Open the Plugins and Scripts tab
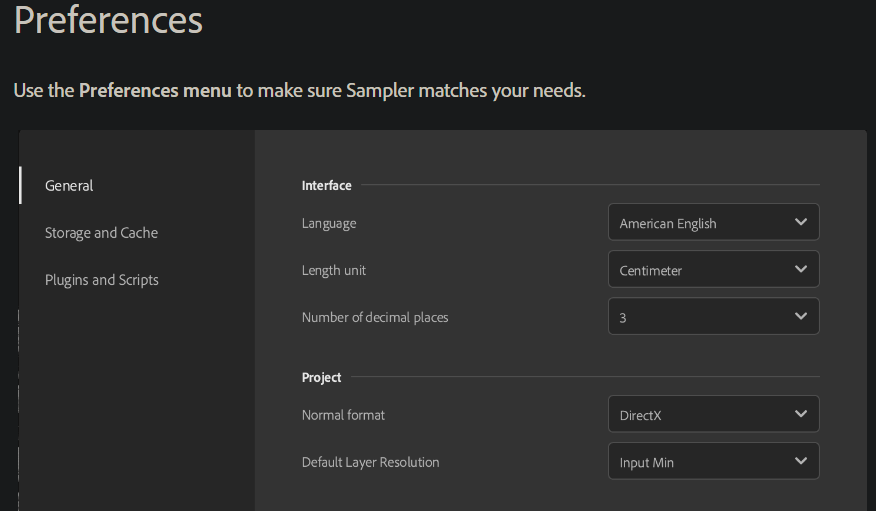 (x=101, y=280)
